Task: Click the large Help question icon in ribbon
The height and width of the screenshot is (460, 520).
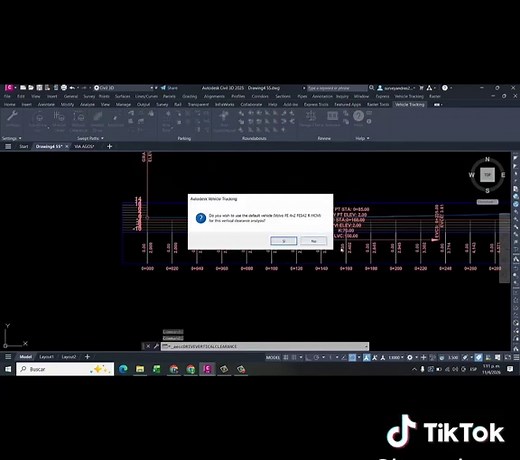Action: coord(358,116)
